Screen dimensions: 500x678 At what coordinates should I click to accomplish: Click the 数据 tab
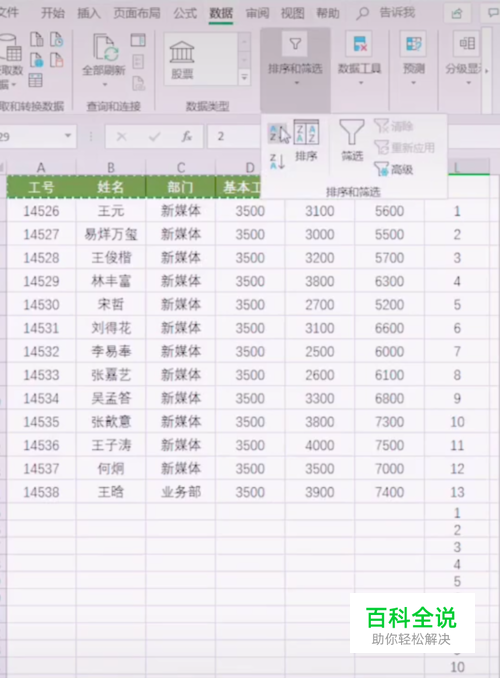(x=221, y=13)
